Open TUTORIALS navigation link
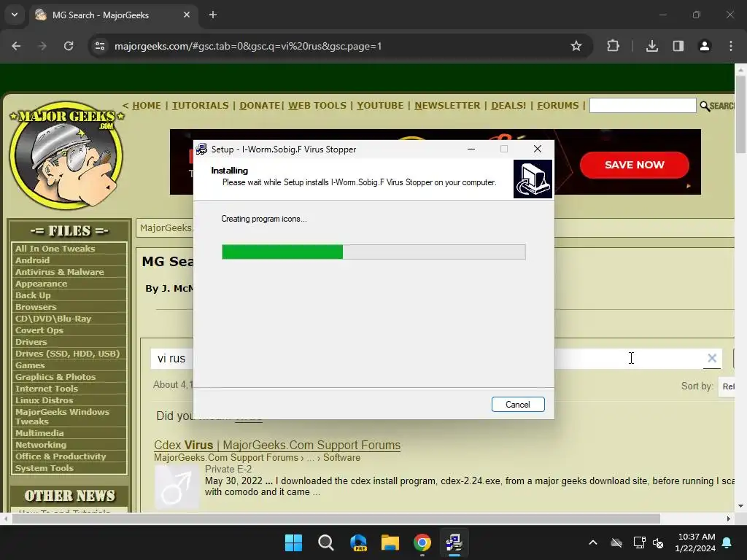Image resolution: width=747 pixels, height=560 pixels. coord(200,105)
